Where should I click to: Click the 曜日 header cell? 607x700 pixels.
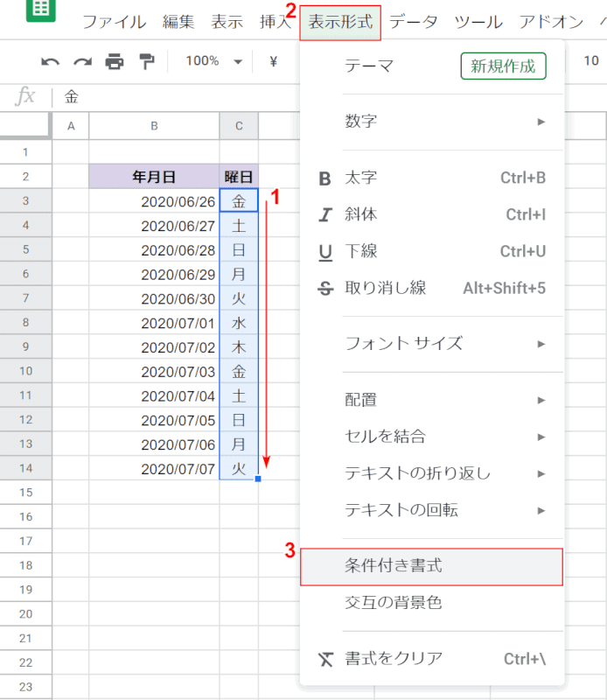pyautogui.click(x=239, y=177)
